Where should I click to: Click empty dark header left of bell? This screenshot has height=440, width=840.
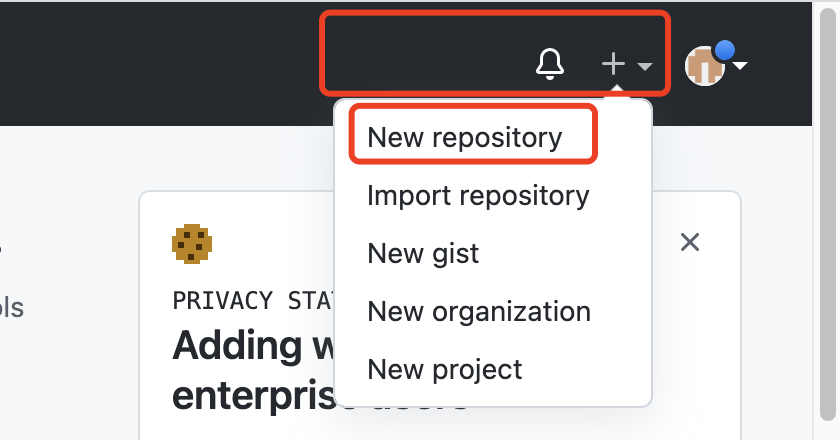point(420,60)
